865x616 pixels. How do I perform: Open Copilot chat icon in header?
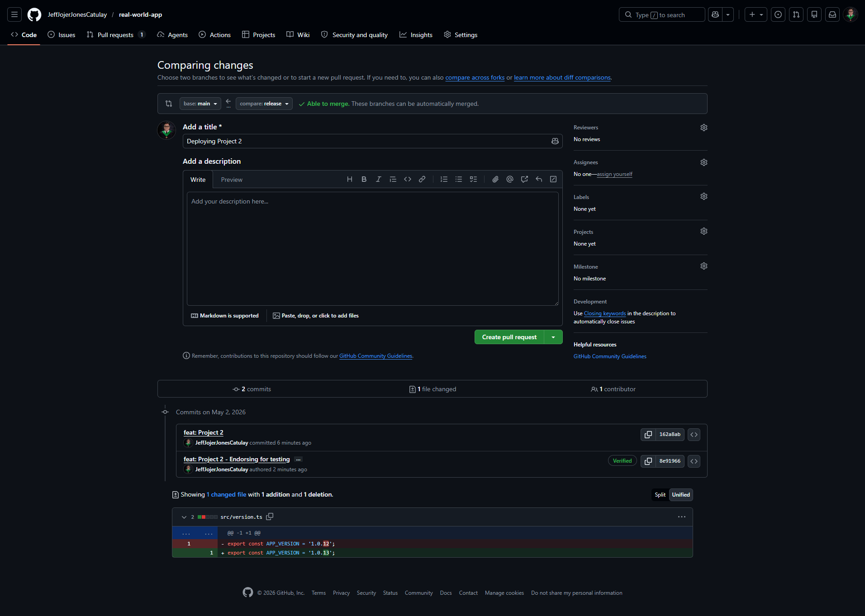715,14
